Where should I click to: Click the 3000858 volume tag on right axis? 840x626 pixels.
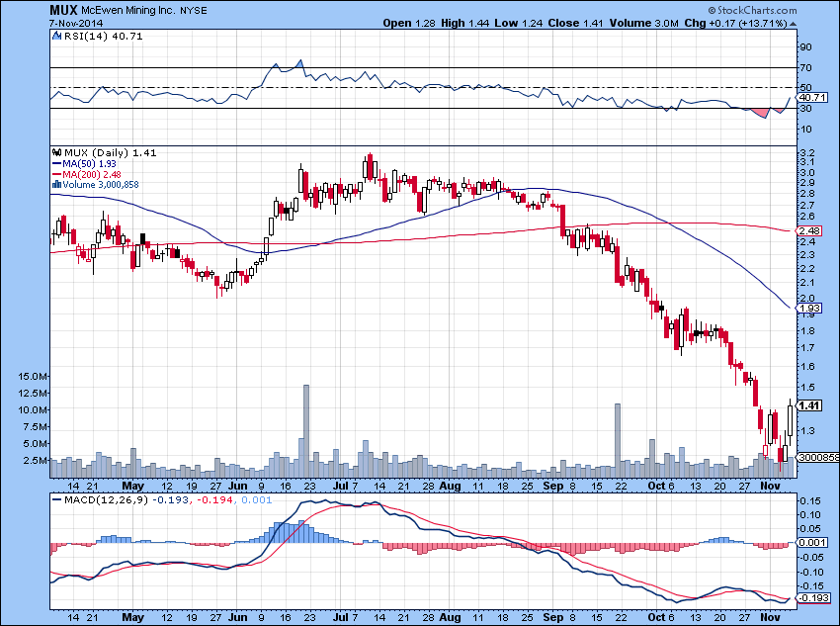pyautogui.click(x=818, y=457)
